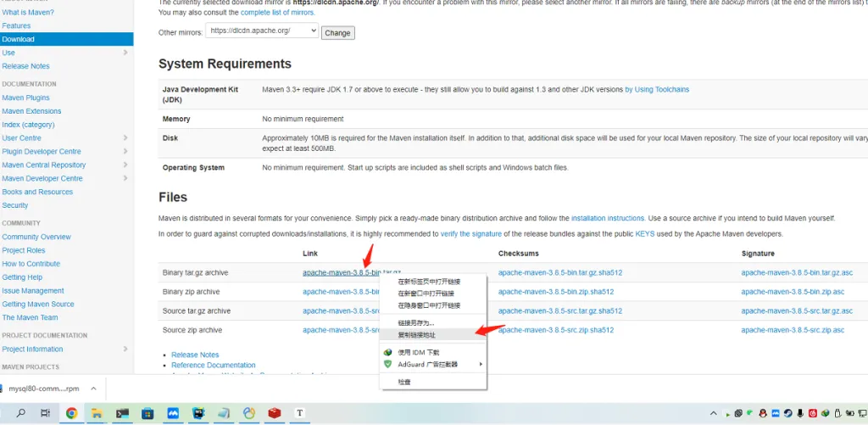Image resolution: width=868 pixels, height=425 pixels.
Task: Go to Release Notes in the sidebar
Action: (25, 66)
